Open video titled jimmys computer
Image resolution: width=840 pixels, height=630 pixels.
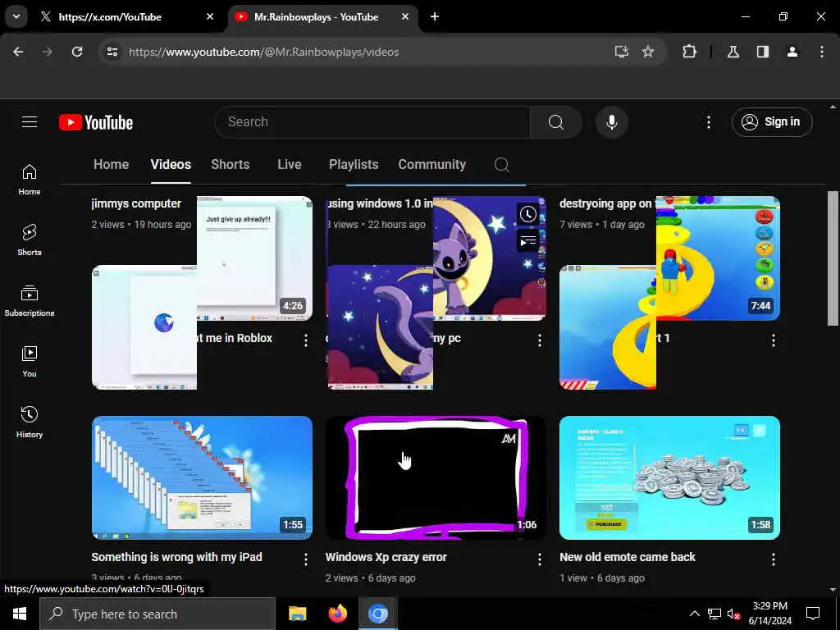(x=136, y=203)
